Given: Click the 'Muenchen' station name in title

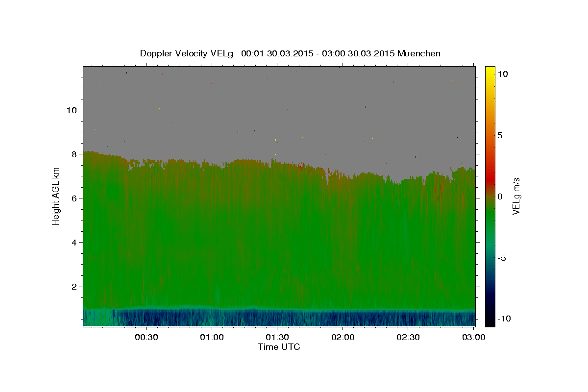Looking at the screenshot, I should click(x=419, y=53).
